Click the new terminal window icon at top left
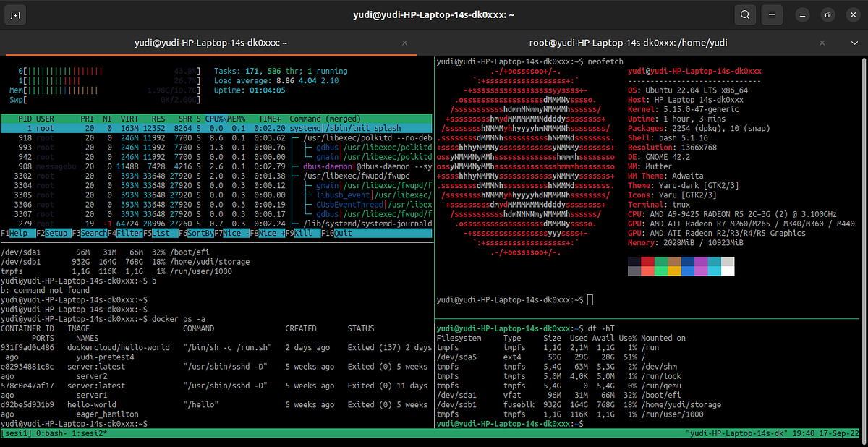868x447 pixels. tap(15, 14)
